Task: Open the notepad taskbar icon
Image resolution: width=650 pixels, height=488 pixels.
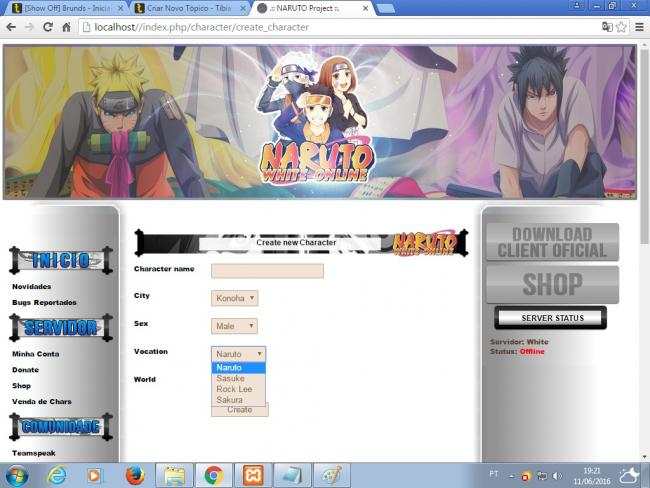Action: coord(292,476)
